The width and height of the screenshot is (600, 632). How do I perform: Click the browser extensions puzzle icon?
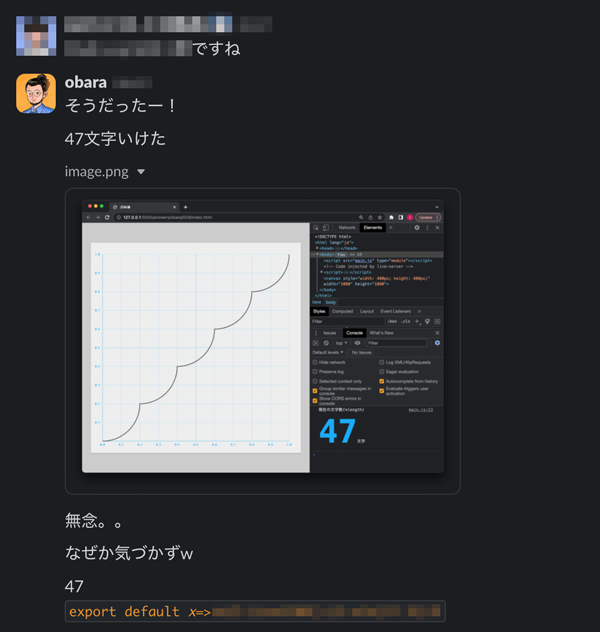click(391, 217)
